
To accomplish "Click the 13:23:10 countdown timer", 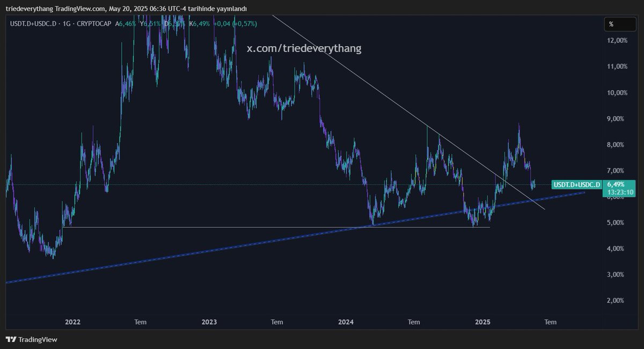I will point(621,192).
